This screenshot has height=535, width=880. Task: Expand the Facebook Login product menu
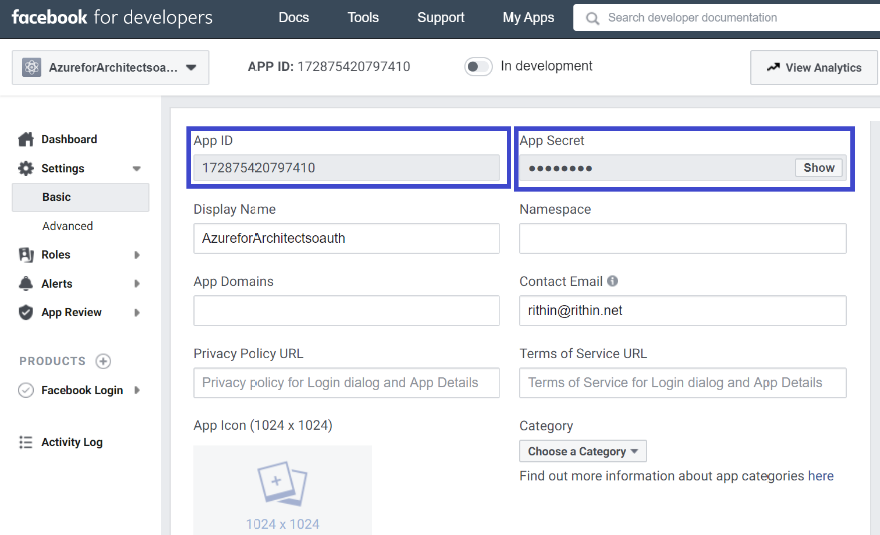pos(137,391)
